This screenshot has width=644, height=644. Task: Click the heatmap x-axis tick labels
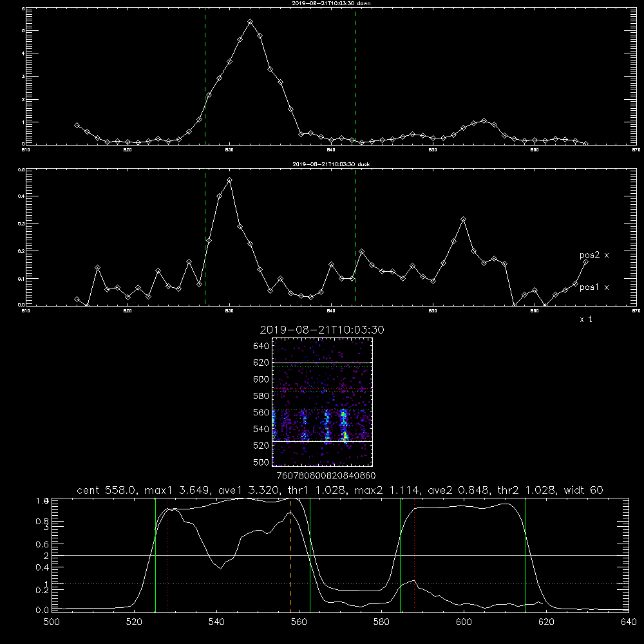click(x=326, y=475)
